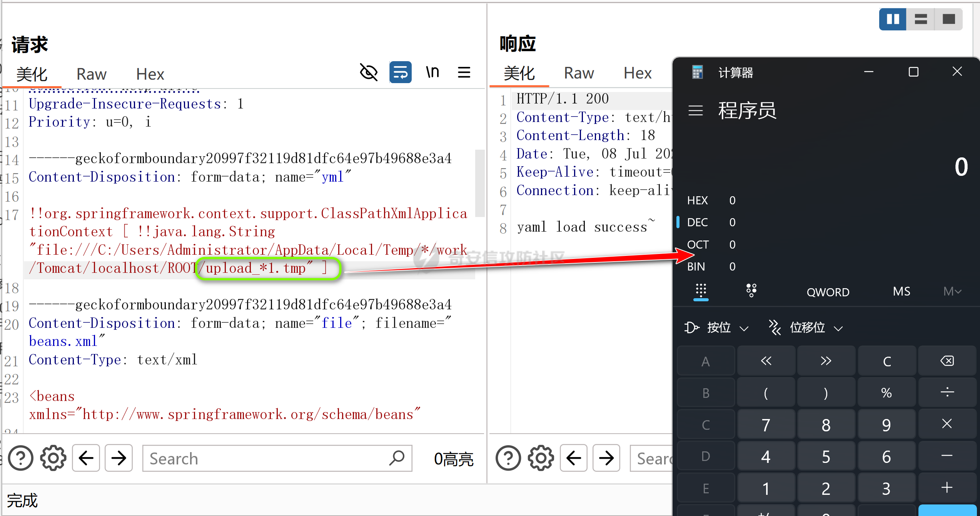Image resolution: width=980 pixels, height=516 pixels.
Task: Cycle QWORD data size in Calculator
Action: coord(828,292)
